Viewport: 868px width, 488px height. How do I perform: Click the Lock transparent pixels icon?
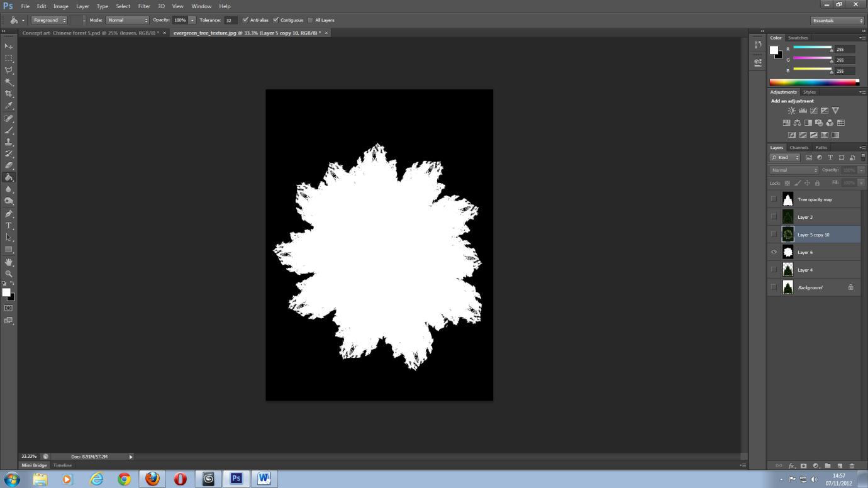pos(787,182)
